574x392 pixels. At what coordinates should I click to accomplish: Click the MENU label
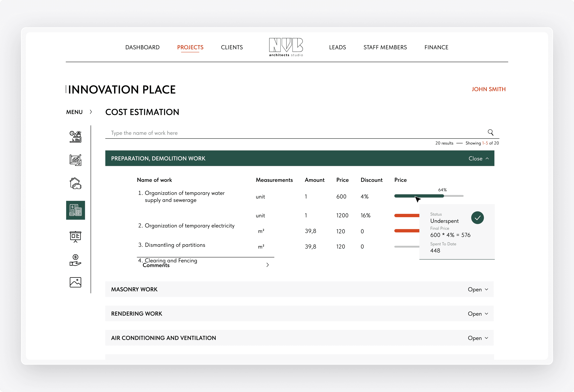point(74,112)
